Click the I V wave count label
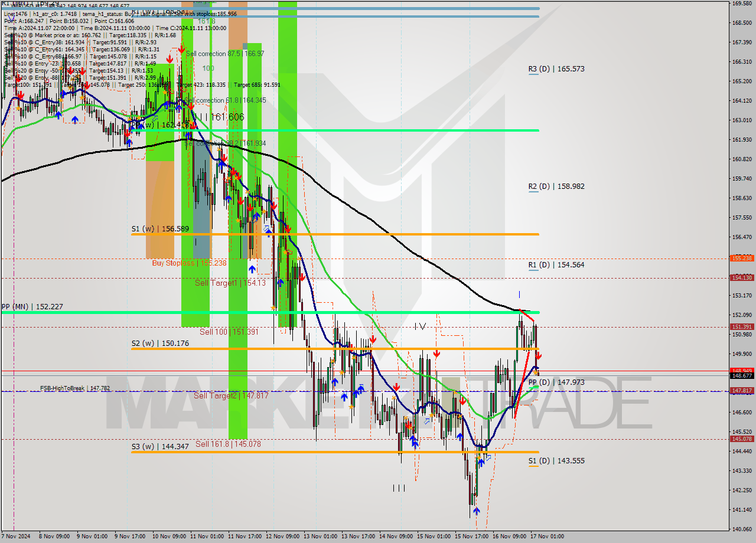The width and height of the screenshot is (756, 543). point(419,326)
